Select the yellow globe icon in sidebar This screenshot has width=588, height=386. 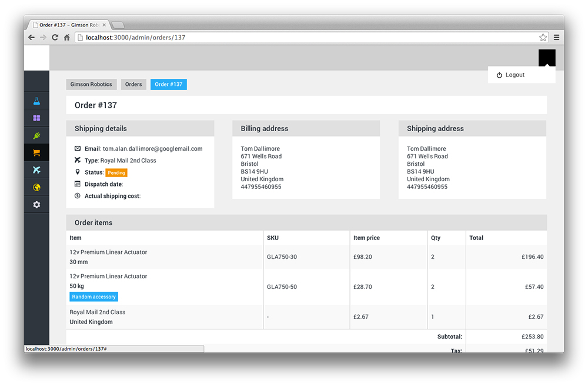point(36,187)
